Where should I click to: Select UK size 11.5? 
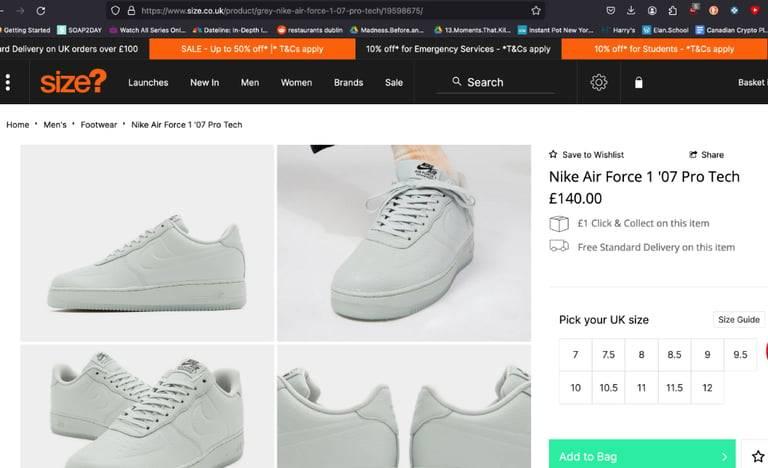pyautogui.click(x=674, y=388)
